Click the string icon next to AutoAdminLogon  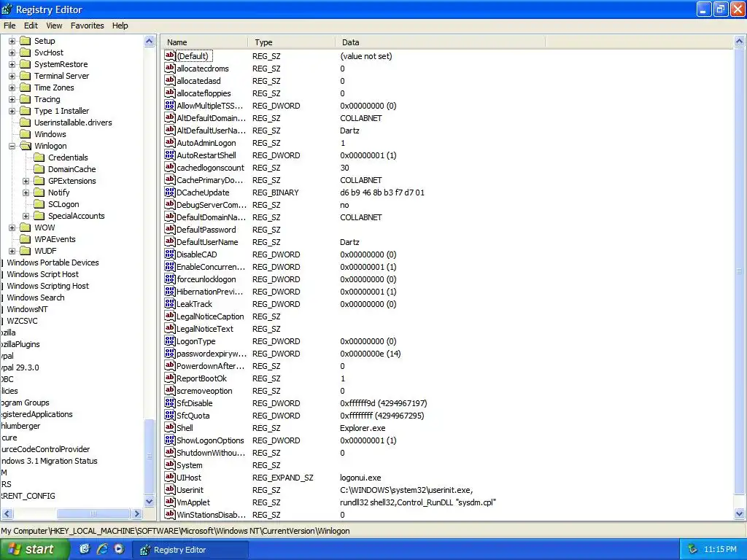(169, 142)
